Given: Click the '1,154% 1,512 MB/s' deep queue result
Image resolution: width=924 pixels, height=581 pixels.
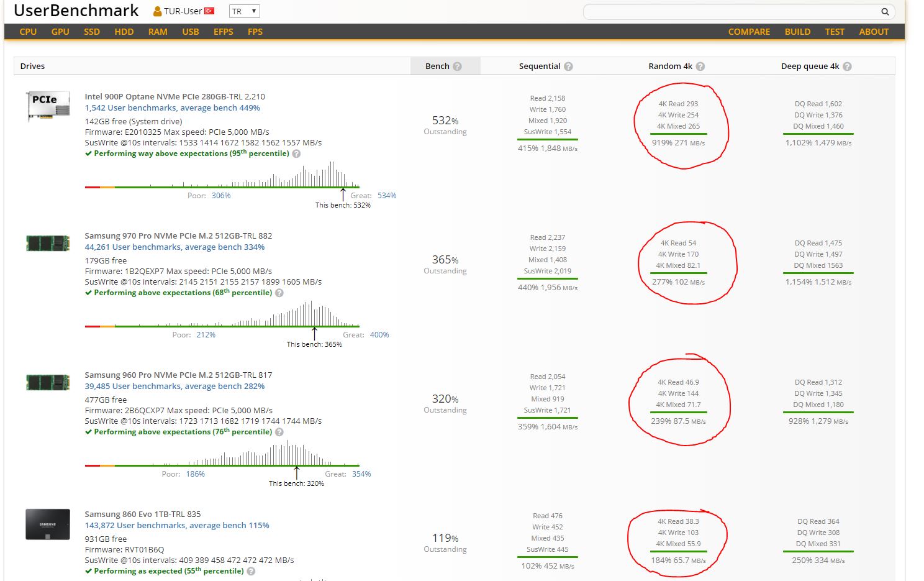Looking at the screenshot, I should [x=818, y=282].
